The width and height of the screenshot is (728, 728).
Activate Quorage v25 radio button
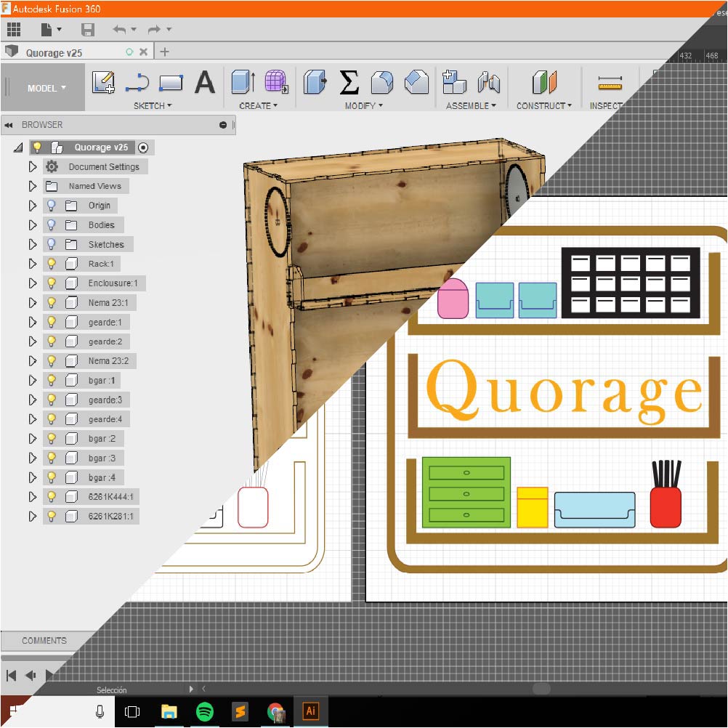tap(143, 147)
